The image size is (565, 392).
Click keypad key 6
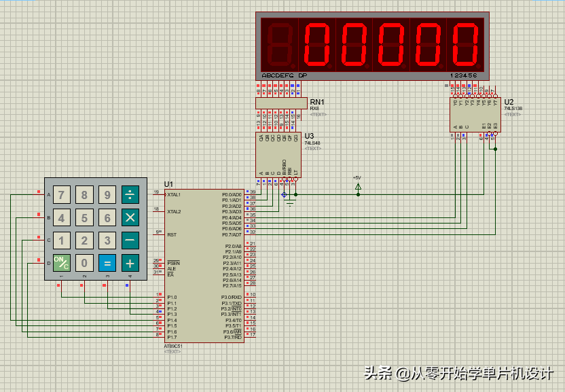tap(107, 218)
